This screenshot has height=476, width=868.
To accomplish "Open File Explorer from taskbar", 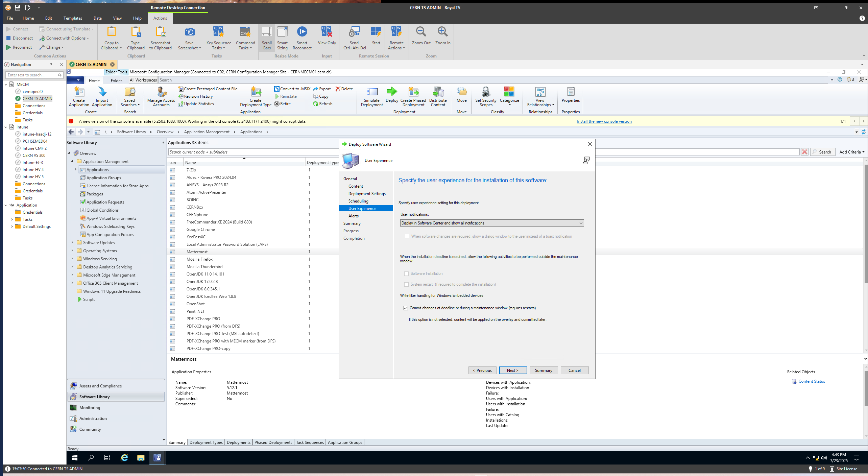I will tap(141, 458).
